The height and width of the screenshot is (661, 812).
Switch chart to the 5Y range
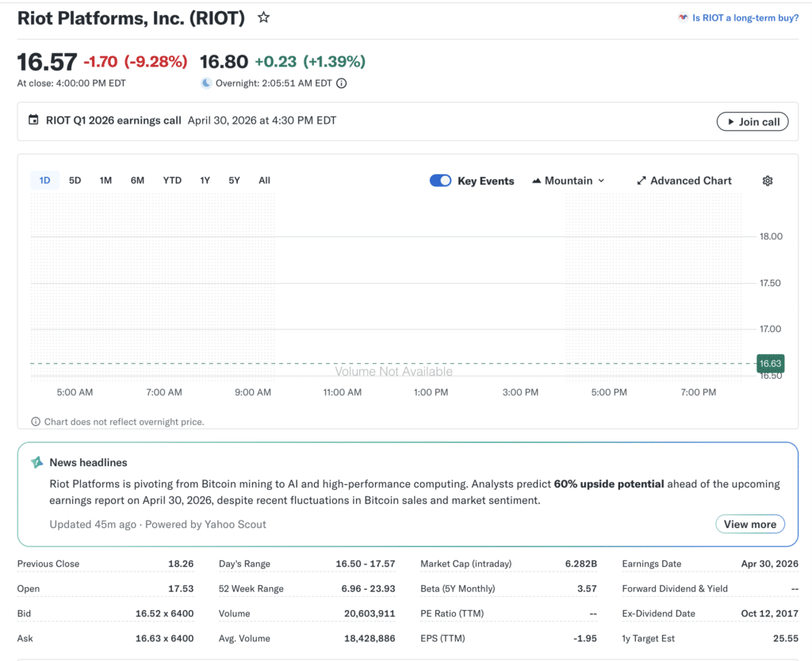pos(234,181)
